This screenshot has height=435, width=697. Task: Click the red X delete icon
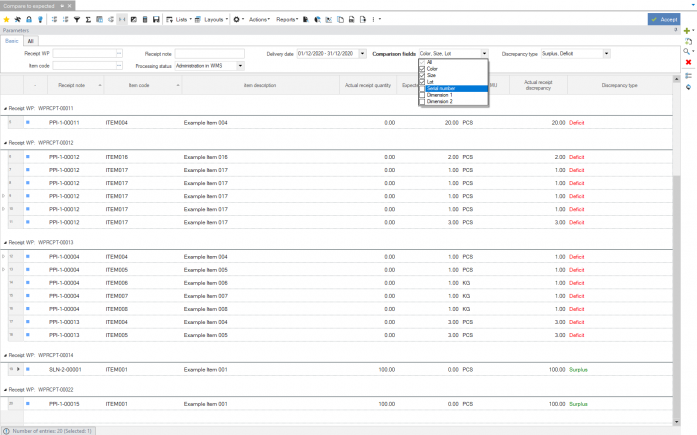coord(688,62)
